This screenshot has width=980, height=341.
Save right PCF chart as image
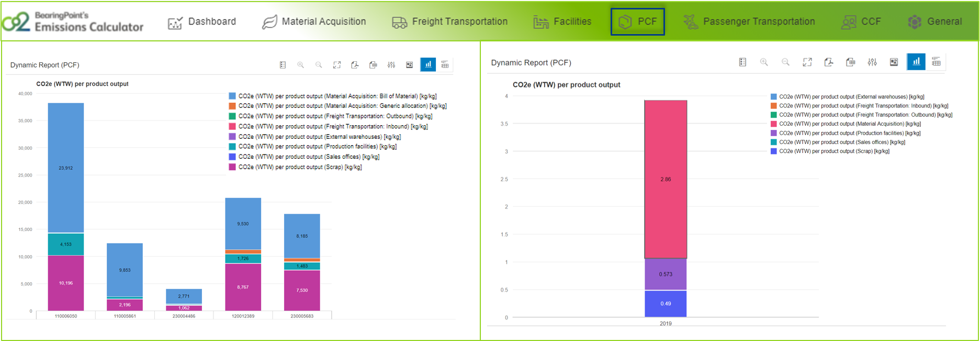tap(894, 62)
